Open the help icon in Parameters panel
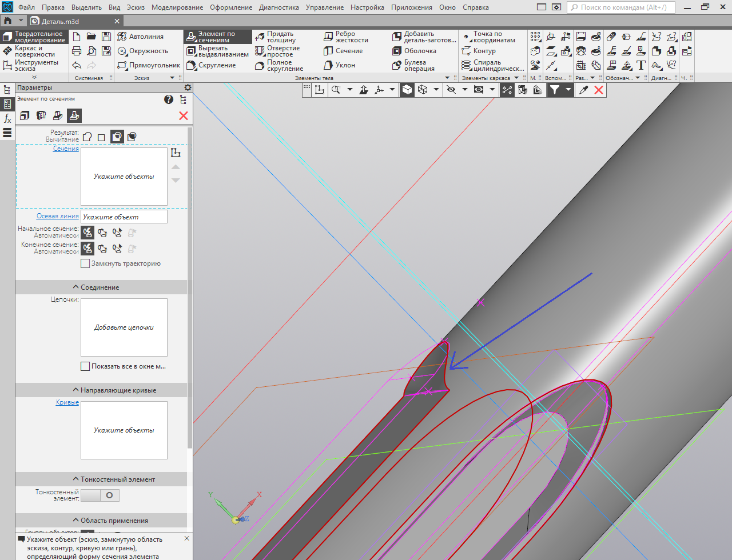This screenshot has height=560, width=732. 169,99
